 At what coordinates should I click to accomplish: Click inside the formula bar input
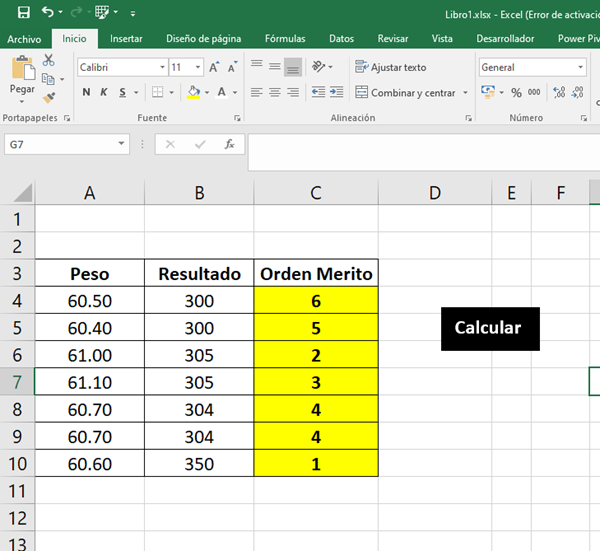(x=424, y=152)
